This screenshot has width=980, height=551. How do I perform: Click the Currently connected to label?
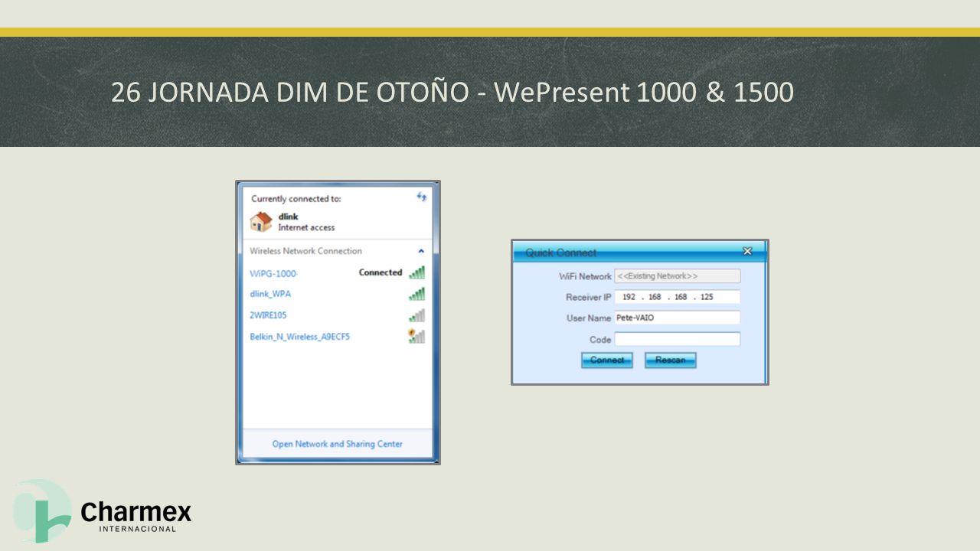coord(296,199)
